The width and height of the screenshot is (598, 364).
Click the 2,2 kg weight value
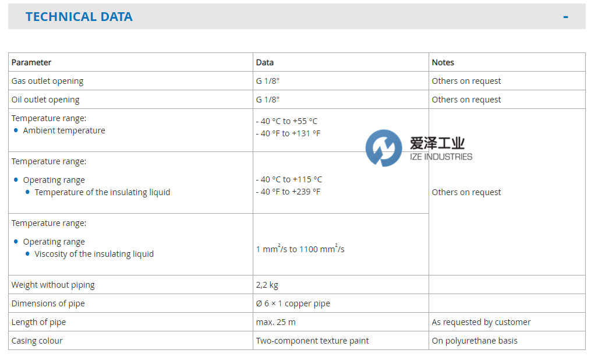tap(267, 285)
